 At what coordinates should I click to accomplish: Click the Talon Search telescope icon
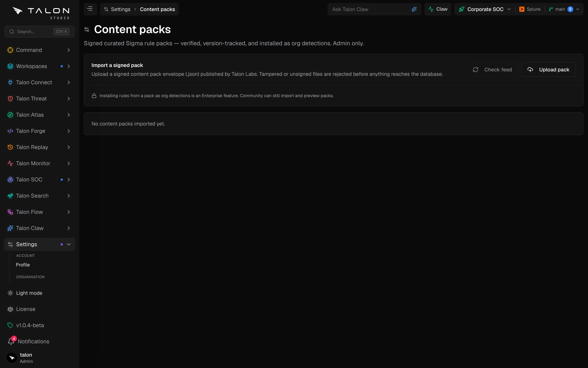[10, 196]
